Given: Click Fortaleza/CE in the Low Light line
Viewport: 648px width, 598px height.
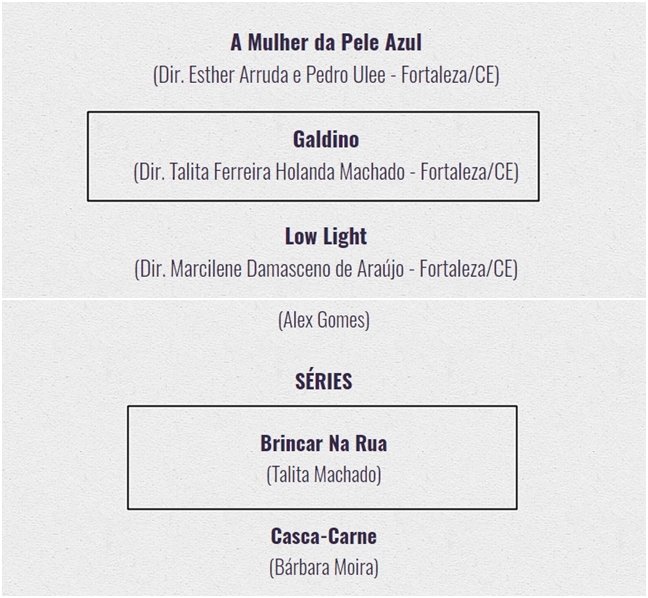Looking at the screenshot, I should (x=466, y=269).
